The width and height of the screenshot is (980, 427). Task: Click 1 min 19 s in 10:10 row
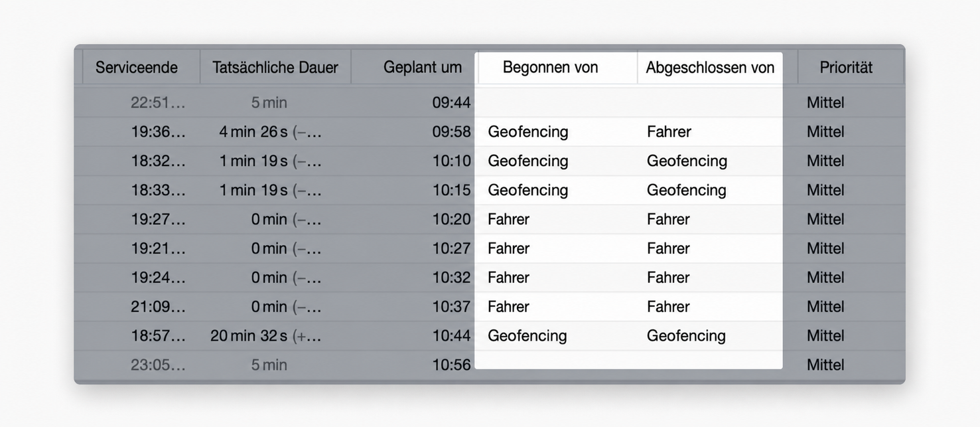pos(270,161)
